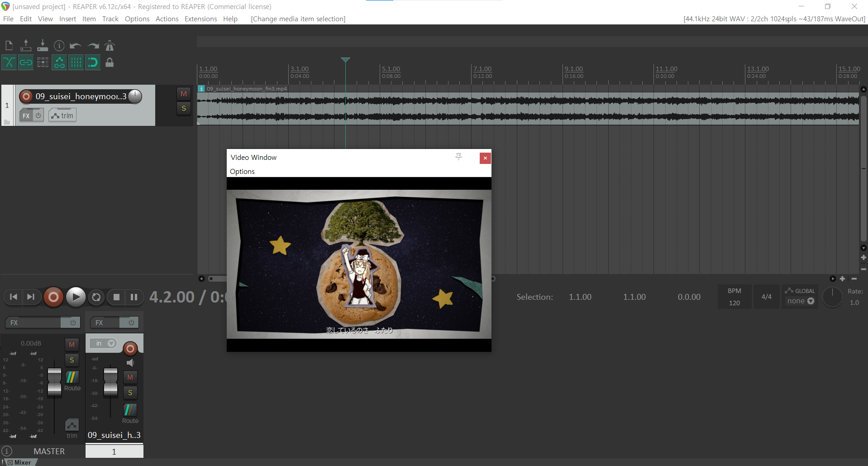Image resolution: width=868 pixels, height=466 pixels.
Task: Open the Edit menu
Action: (x=26, y=19)
